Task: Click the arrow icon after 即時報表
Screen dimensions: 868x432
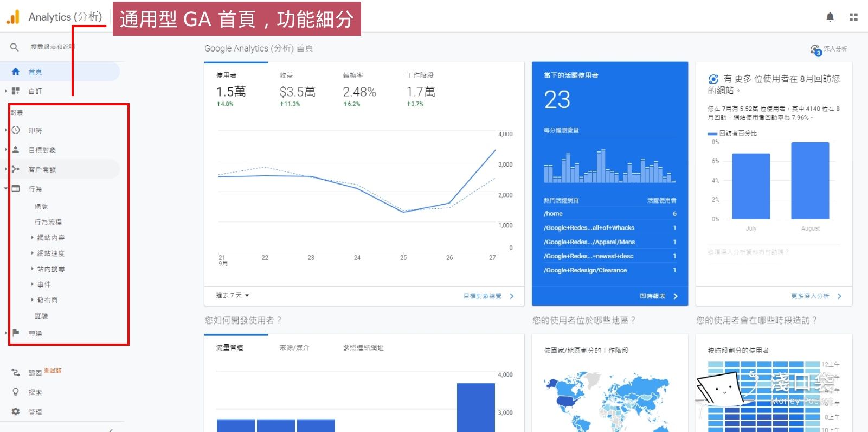Action: (676, 296)
